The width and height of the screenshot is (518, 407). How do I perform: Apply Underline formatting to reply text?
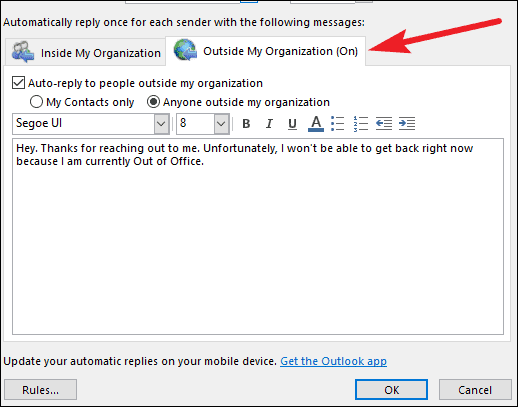[292, 124]
